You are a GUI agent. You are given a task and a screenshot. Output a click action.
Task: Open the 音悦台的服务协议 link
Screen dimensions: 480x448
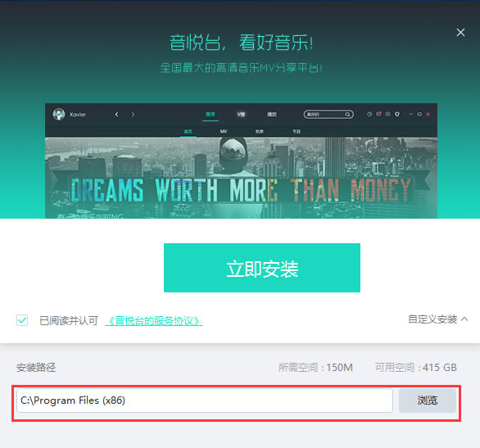tap(154, 321)
